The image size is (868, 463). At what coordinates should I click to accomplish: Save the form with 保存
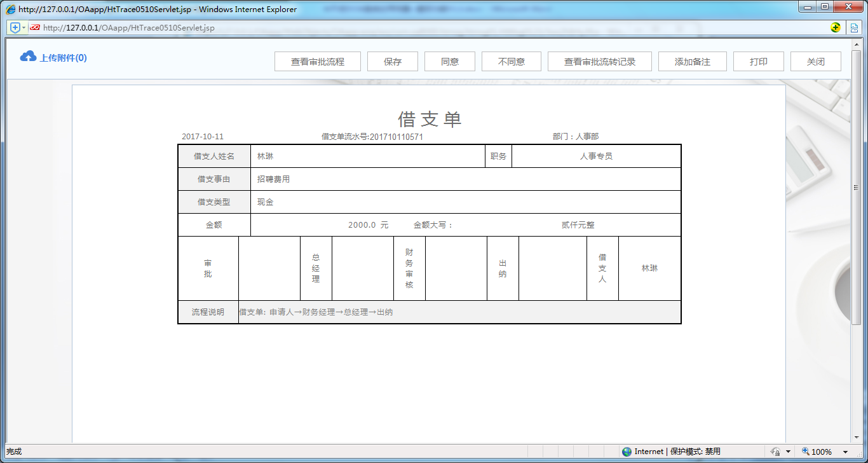click(x=392, y=61)
